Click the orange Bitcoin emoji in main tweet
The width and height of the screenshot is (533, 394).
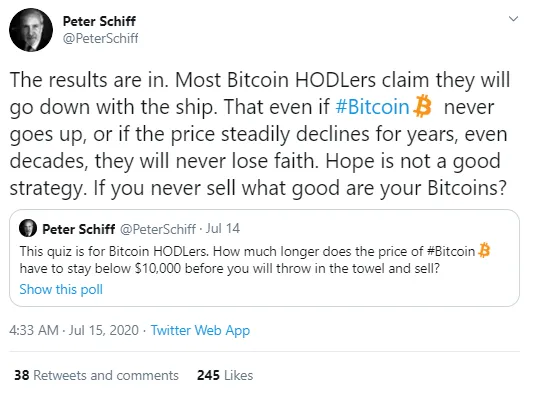(x=423, y=106)
